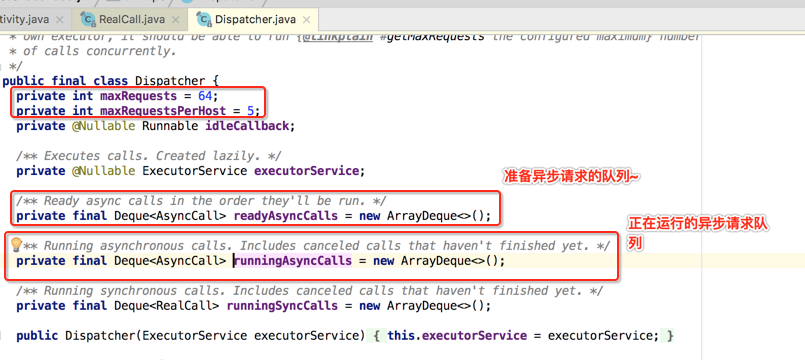
Task: Click the 'Executes calls. Created lazily.' comment
Action: tap(149, 156)
